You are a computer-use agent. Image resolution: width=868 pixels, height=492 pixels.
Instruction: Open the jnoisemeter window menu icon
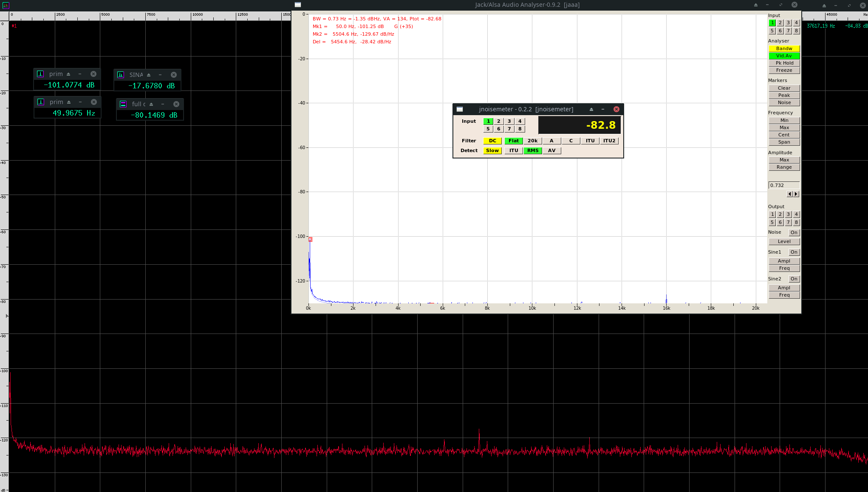[x=460, y=109]
